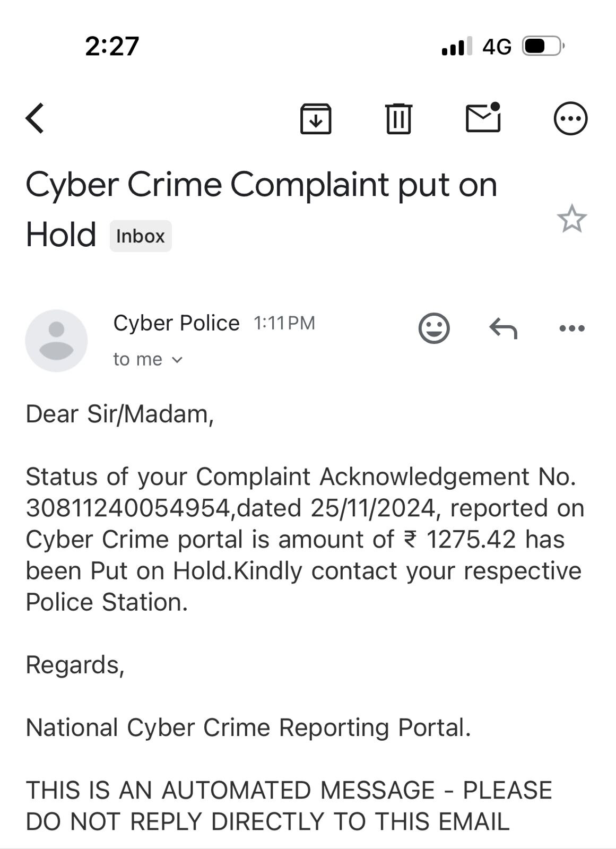Tap the email subject title
616x849 pixels.
click(261, 185)
